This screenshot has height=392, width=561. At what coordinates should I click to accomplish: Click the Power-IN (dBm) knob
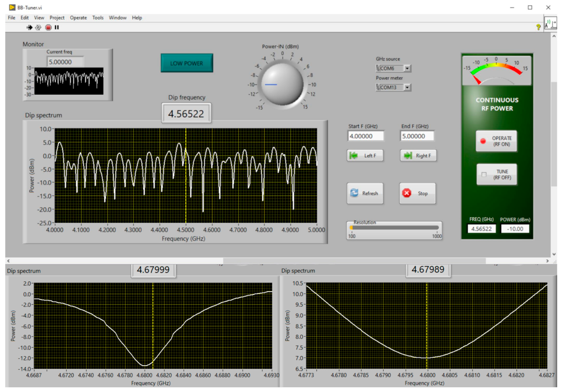tap(282, 84)
